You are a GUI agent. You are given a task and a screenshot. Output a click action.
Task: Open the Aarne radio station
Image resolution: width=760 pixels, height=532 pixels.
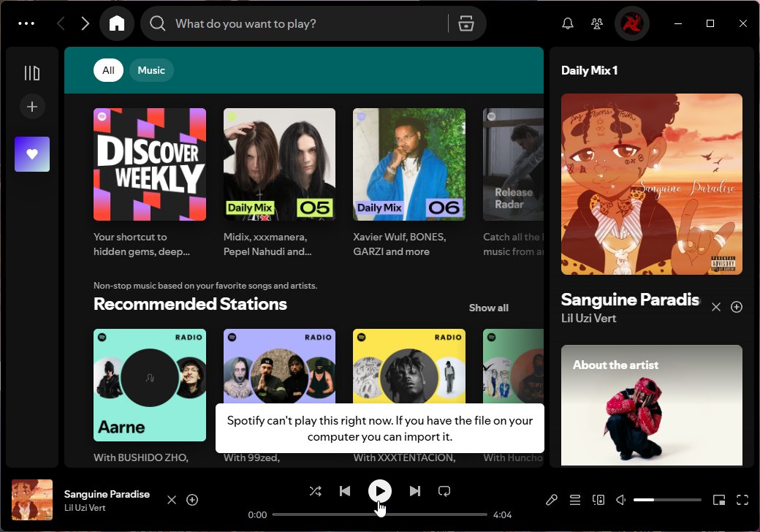(x=150, y=385)
